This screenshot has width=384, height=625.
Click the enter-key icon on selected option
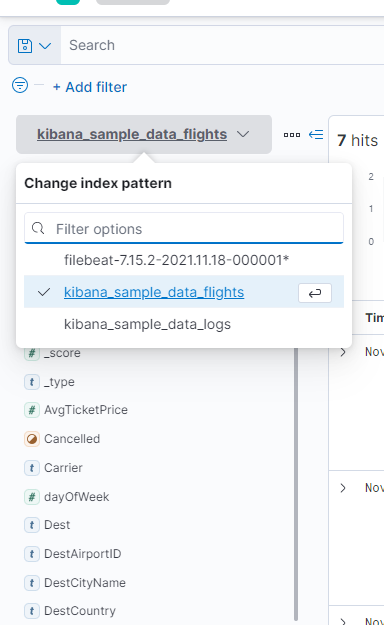pyautogui.click(x=315, y=293)
